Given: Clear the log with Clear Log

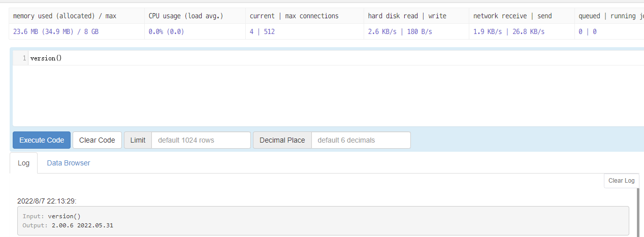Looking at the screenshot, I should [621, 181].
